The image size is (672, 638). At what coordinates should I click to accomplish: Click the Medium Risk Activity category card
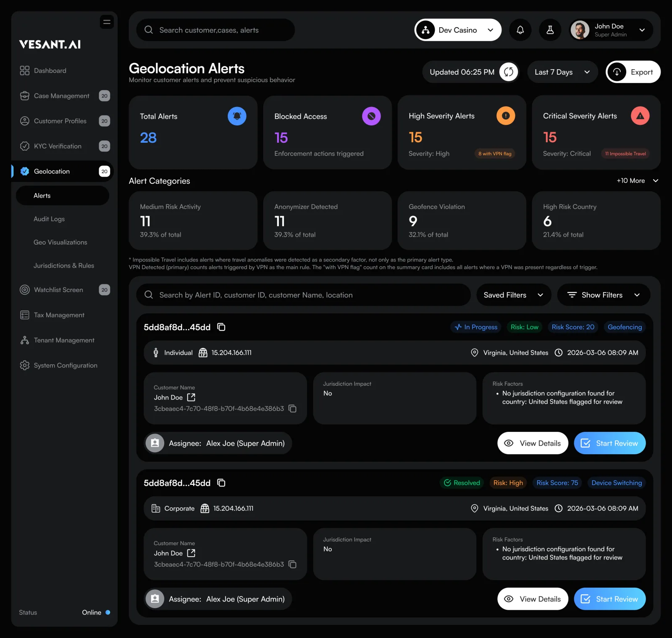coord(193,220)
